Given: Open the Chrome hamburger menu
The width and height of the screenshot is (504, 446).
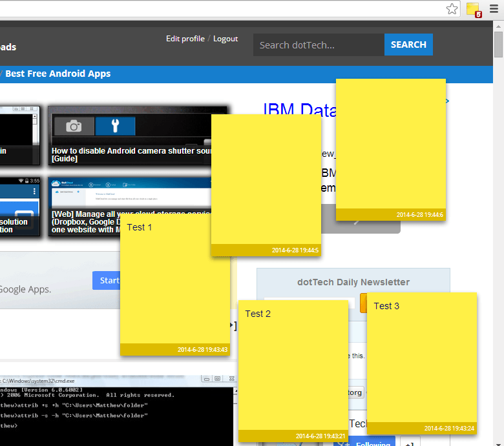Looking at the screenshot, I should click(x=494, y=9).
